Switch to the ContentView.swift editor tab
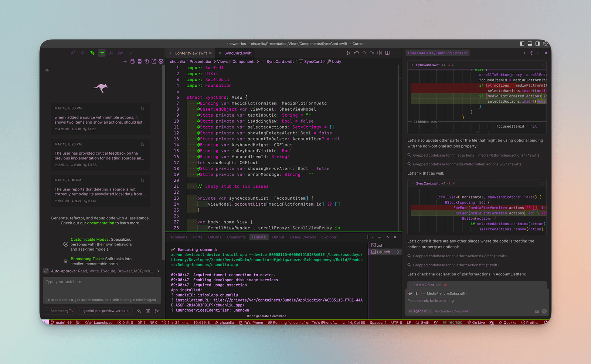 [x=191, y=53]
